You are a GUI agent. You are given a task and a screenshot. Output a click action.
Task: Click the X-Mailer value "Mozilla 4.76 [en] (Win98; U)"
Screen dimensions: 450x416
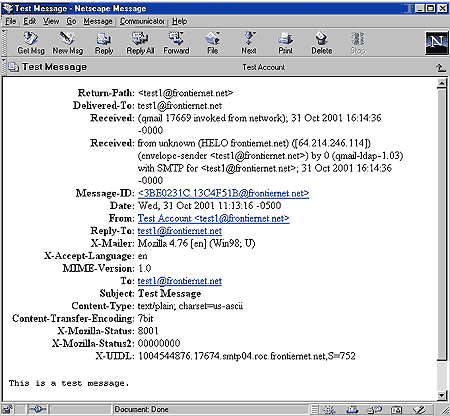click(x=196, y=243)
